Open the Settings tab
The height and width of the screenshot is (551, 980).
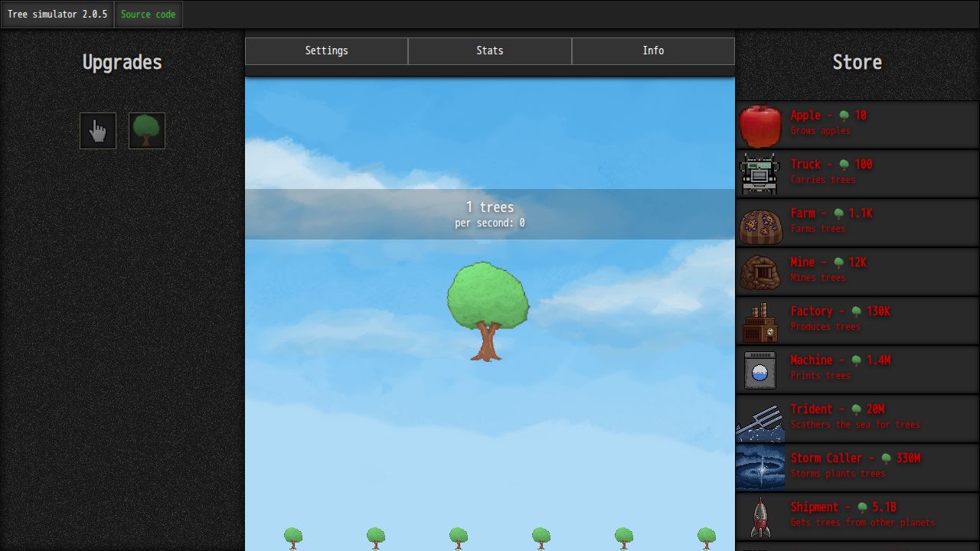coord(327,51)
